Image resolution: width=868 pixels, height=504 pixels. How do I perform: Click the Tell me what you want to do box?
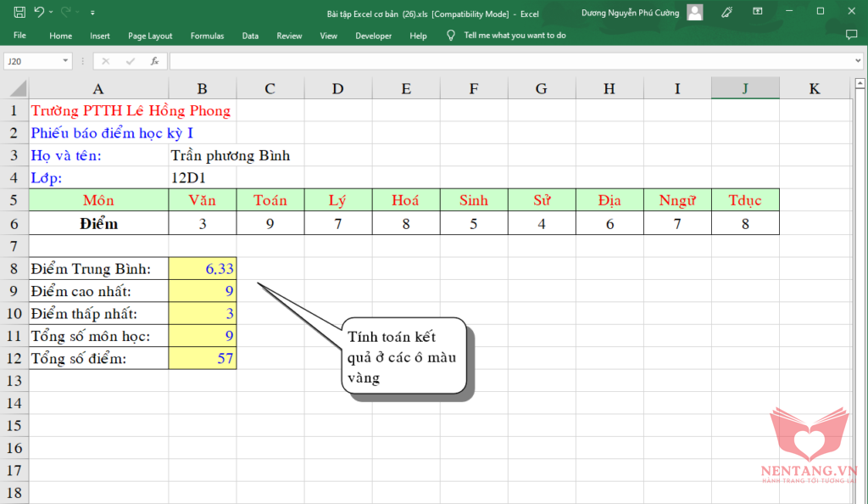(515, 36)
